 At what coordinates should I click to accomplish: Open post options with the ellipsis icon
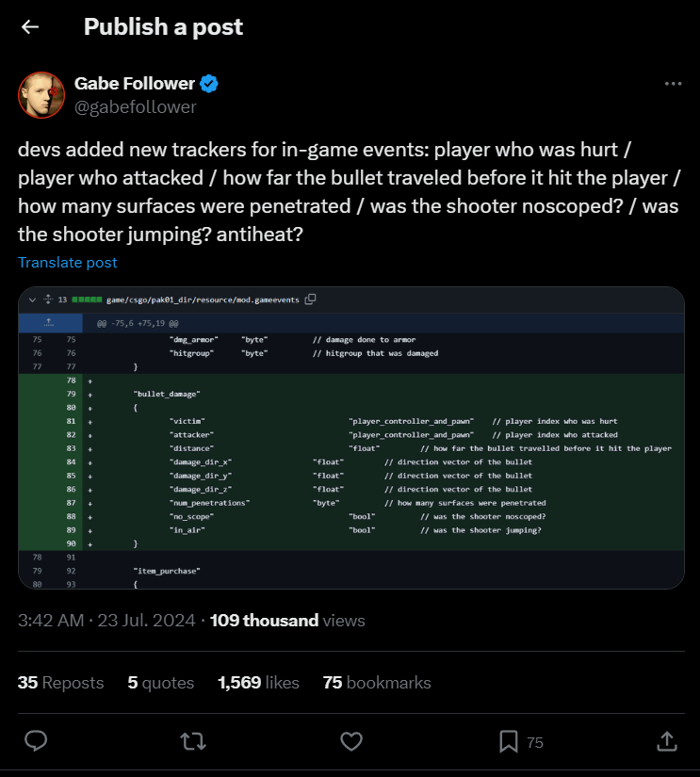coord(671,83)
